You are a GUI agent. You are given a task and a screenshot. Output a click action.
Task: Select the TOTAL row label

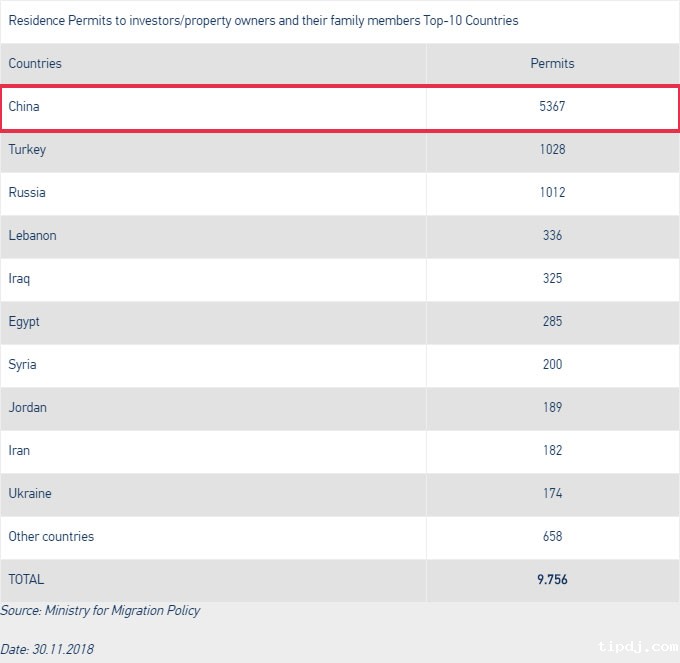[26, 579]
